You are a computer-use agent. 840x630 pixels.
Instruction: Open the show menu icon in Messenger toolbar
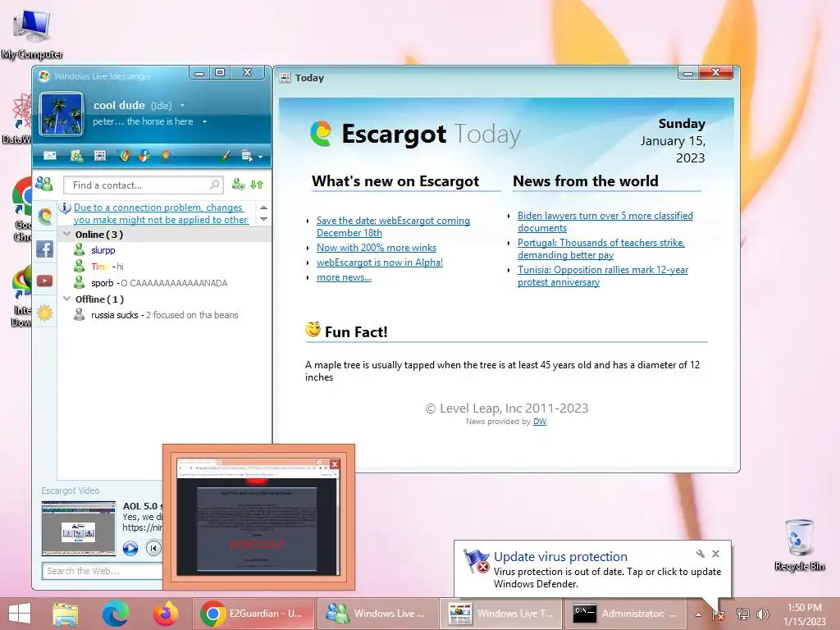[247, 156]
